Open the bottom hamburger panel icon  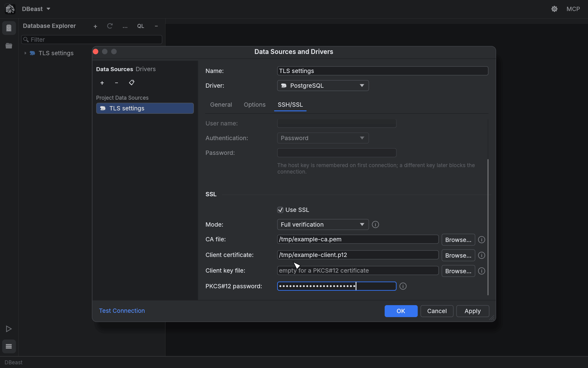pyautogui.click(x=9, y=346)
